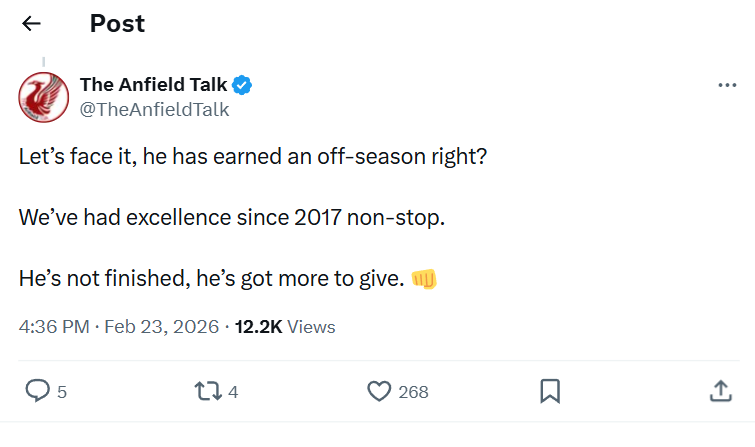Click the blue verified badge

tap(243, 85)
